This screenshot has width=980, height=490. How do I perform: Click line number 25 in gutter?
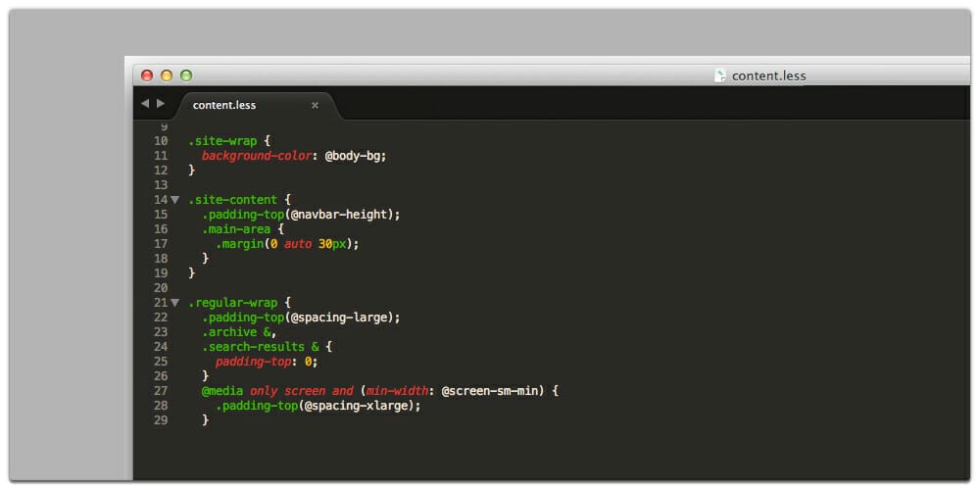click(x=161, y=362)
